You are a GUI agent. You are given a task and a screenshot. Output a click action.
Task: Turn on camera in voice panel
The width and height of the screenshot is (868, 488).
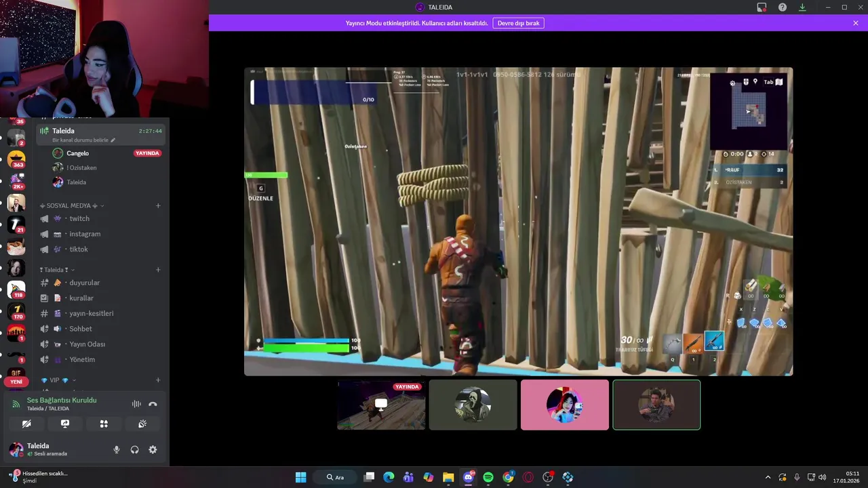[x=26, y=424]
